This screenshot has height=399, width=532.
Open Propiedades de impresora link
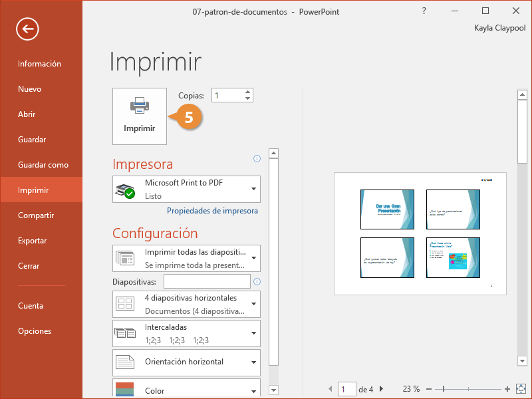pyautogui.click(x=212, y=211)
